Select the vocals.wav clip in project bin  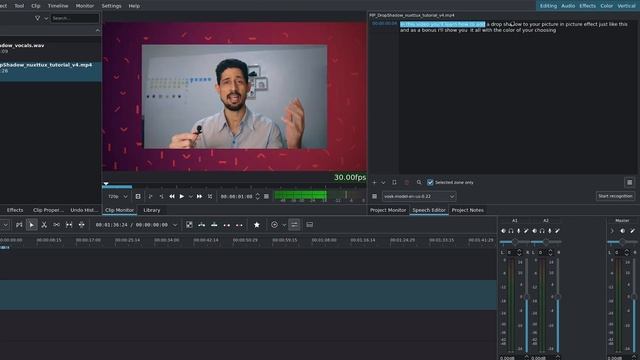tap(51, 48)
